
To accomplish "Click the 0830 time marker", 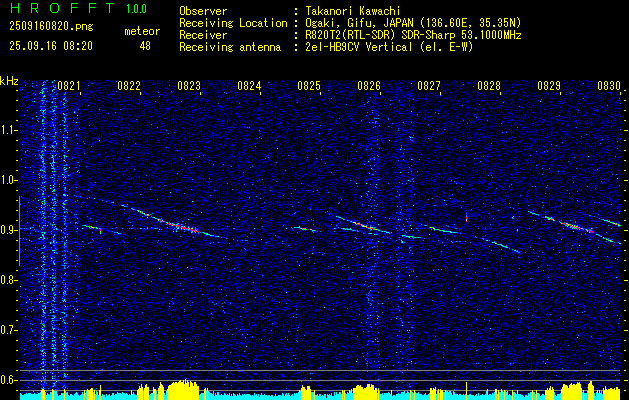I will pos(609,86).
